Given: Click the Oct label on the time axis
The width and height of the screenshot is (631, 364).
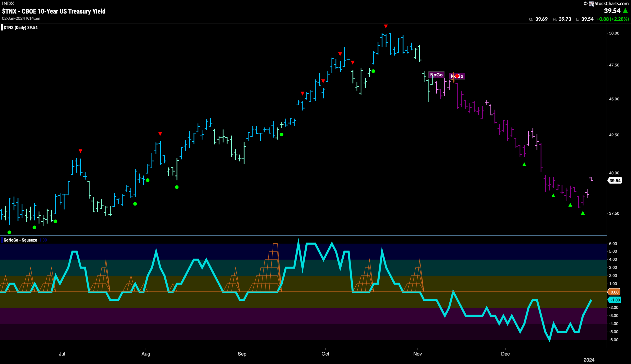Looking at the screenshot, I should [325, 354].
